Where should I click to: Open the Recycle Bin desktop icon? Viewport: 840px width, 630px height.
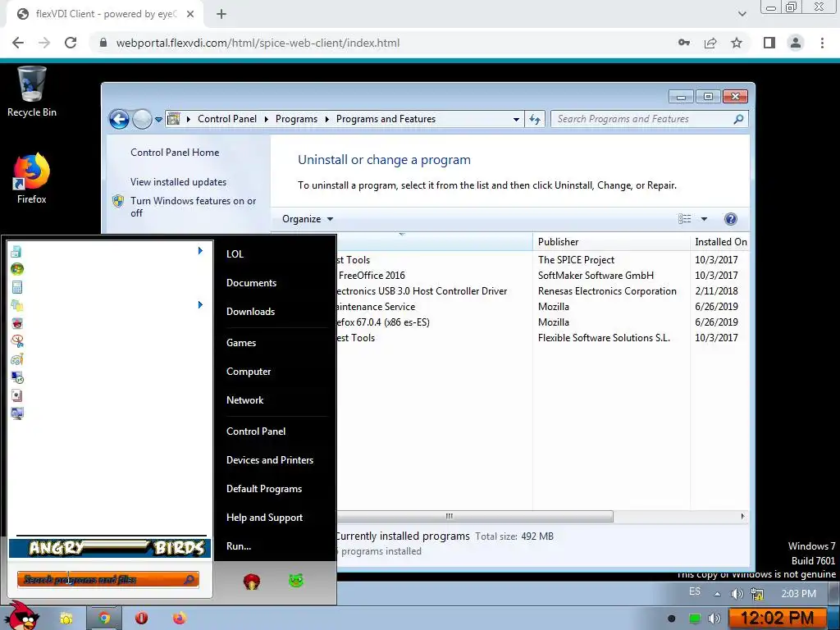pyautogui.click(x=31, y=91)
